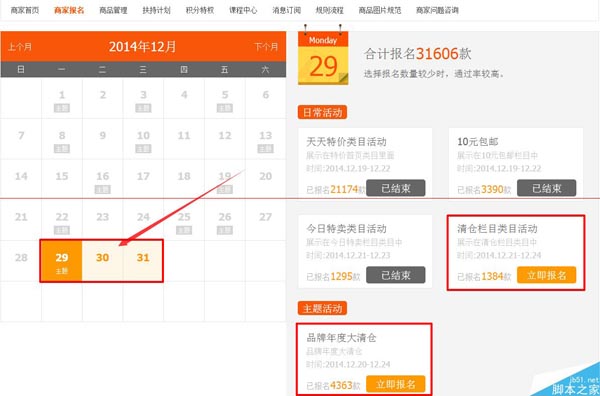The height and width of the screenshot is (396, 600).
Task: Select December 20 on the calendar
Action: pos(266,179)
